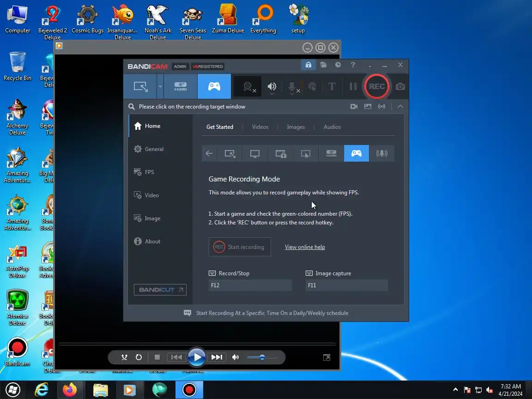Viewport: 532px width, 399px height.
Task: Click the Pause recording icon
Action: click(353, 86)
